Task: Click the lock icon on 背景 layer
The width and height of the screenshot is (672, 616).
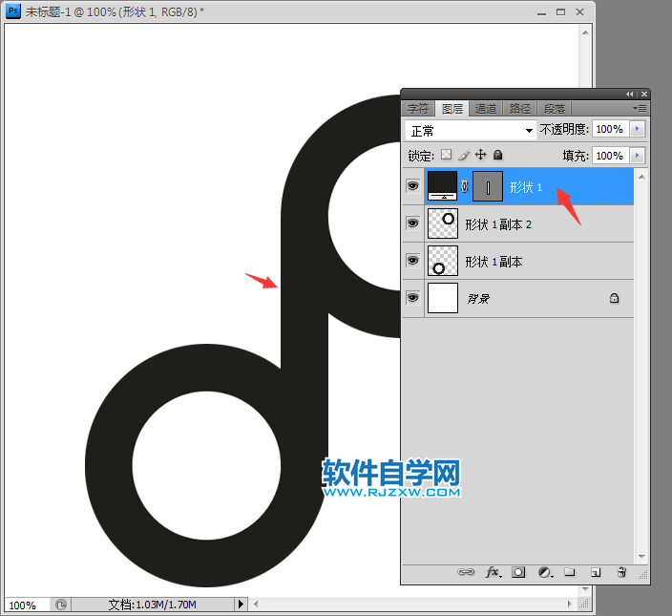Action: [614, 298]
